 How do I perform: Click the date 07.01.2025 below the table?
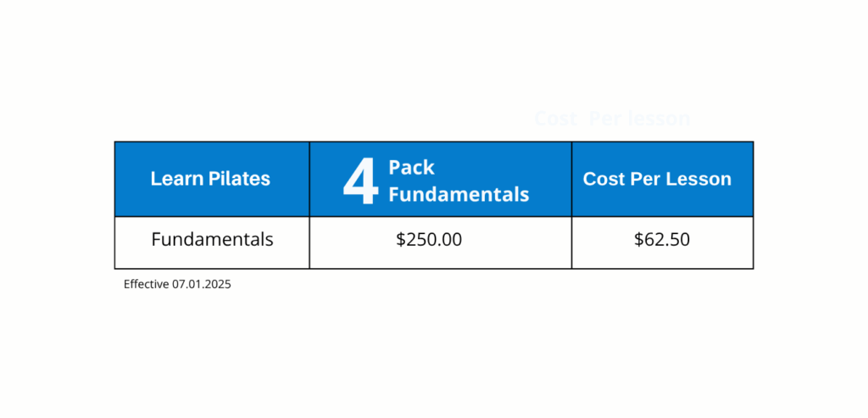[x=202, y=285]
